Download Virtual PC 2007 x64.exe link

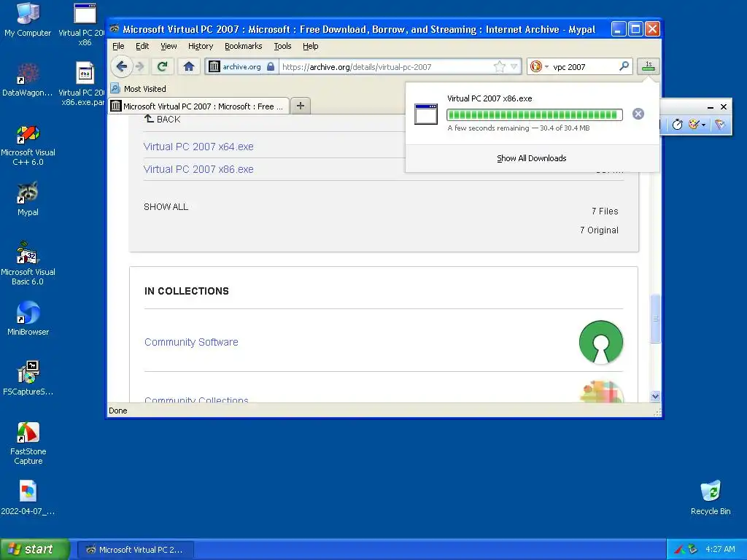pos(198,147)
